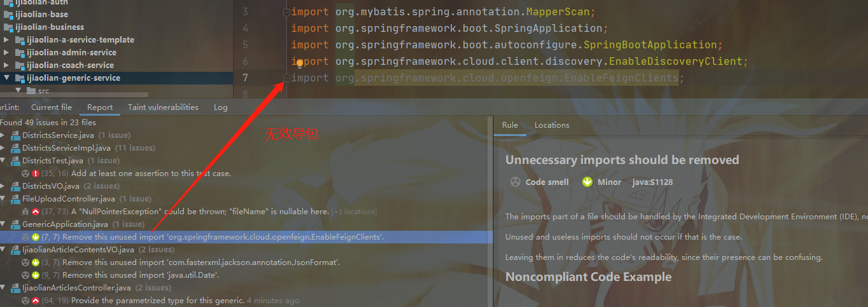Click the IjiaolianArticleContentsVO.java file icon

(x=15, y=250)
